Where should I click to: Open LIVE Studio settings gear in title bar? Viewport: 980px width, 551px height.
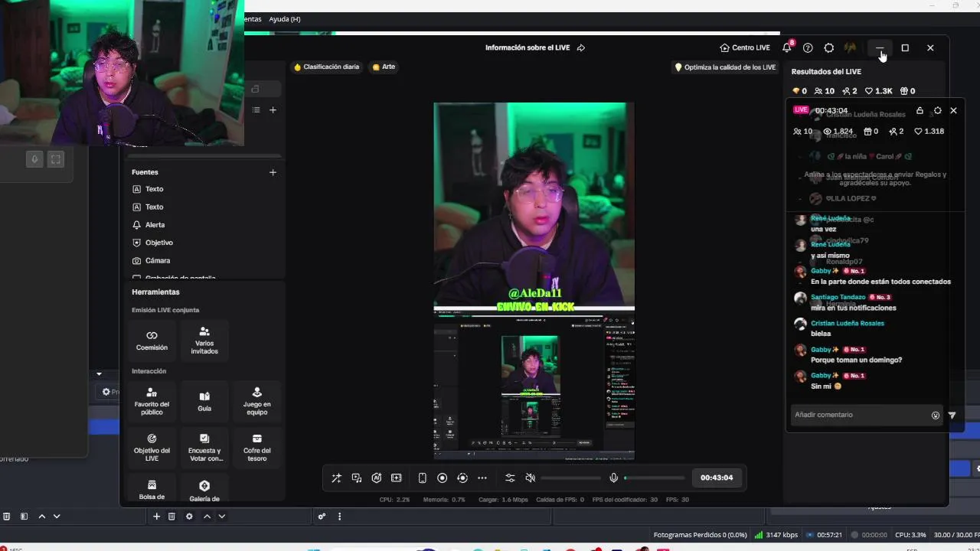pos(828,47)
